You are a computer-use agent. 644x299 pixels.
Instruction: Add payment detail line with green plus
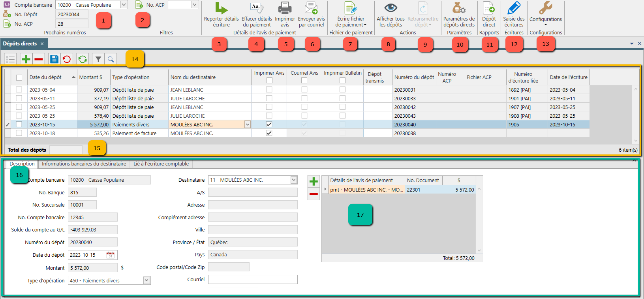[x=314, y=181]
